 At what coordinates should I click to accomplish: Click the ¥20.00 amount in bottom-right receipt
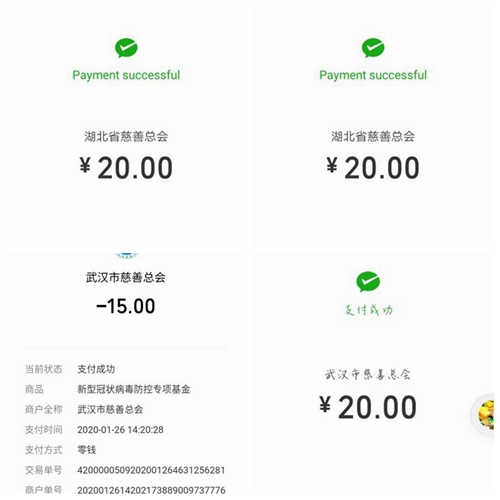coord(368,407)
